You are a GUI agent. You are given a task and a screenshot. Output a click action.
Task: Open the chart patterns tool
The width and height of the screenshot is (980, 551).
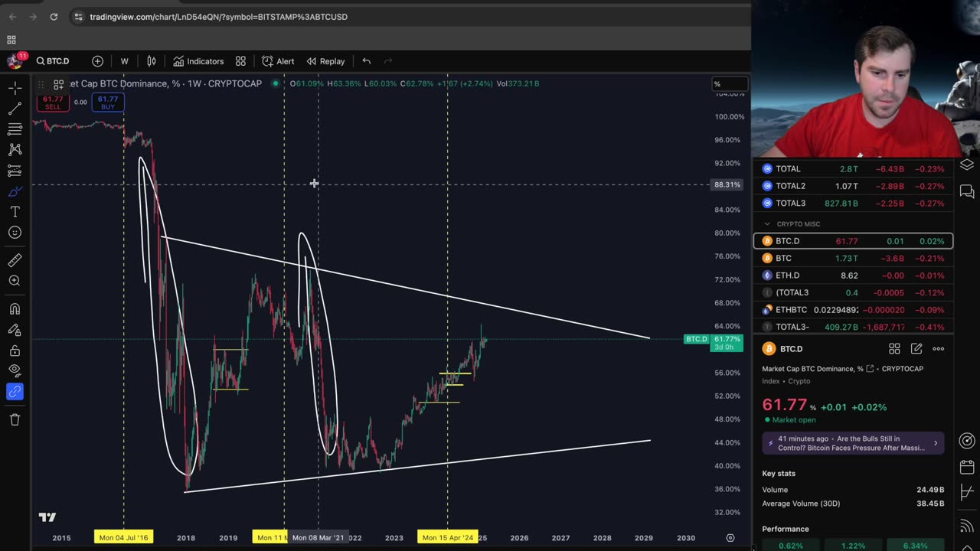(x=15, y=150)
